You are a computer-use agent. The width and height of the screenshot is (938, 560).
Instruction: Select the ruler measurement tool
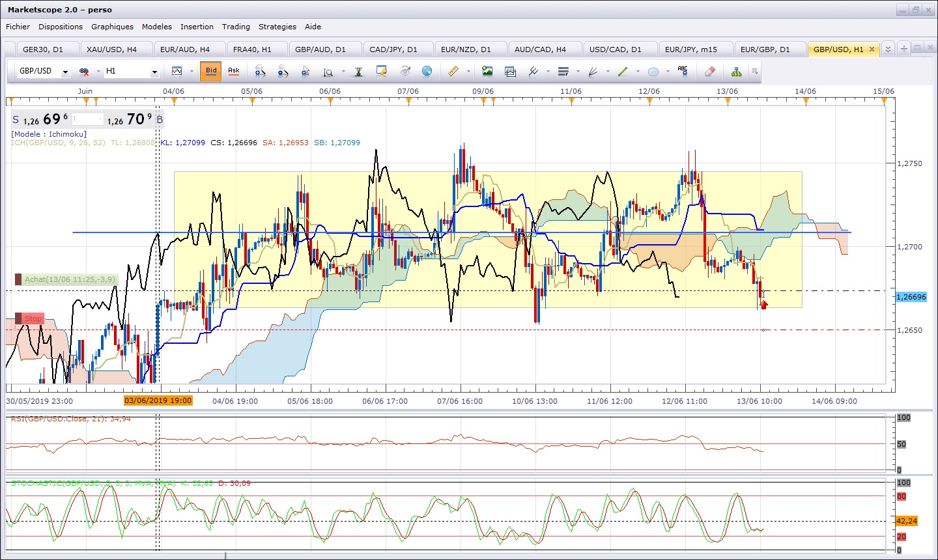453,71
